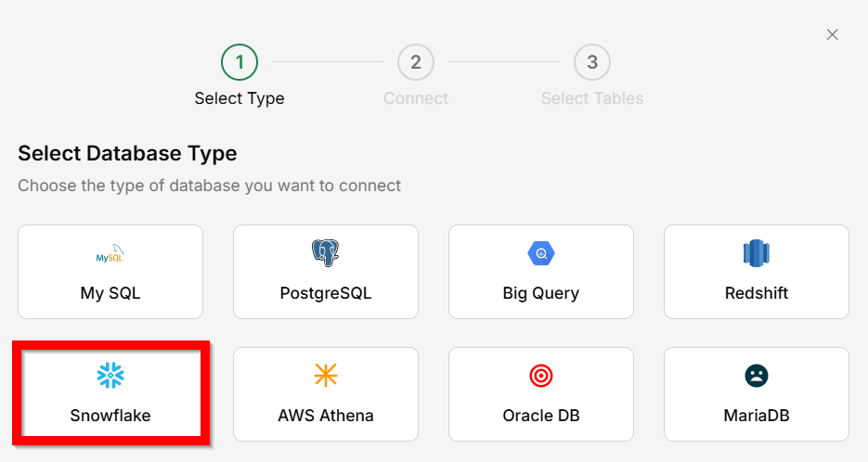The height and width of the screenshot is (462, 868).
Task: Pick the "Big Query" text label
Action: pyautogui.click(x=540, y=293)
